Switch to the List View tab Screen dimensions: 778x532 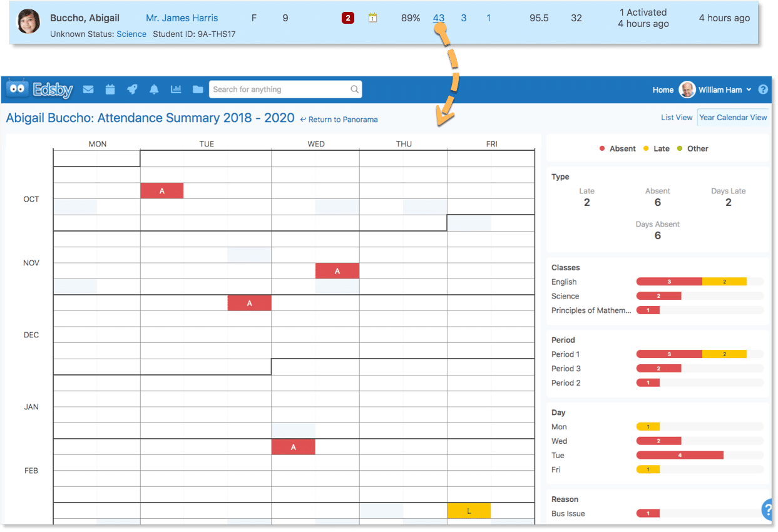pyautogui.click(x=677, y=117)
